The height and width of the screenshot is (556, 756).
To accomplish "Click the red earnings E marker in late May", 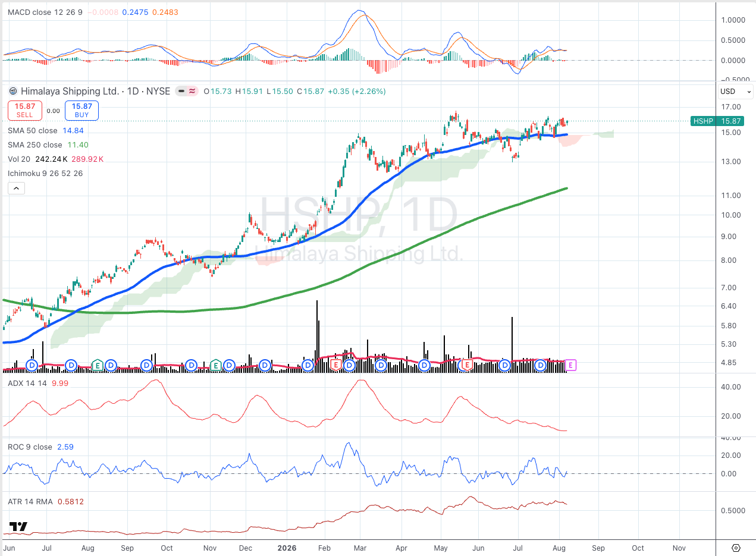I will tap(468, 365).
